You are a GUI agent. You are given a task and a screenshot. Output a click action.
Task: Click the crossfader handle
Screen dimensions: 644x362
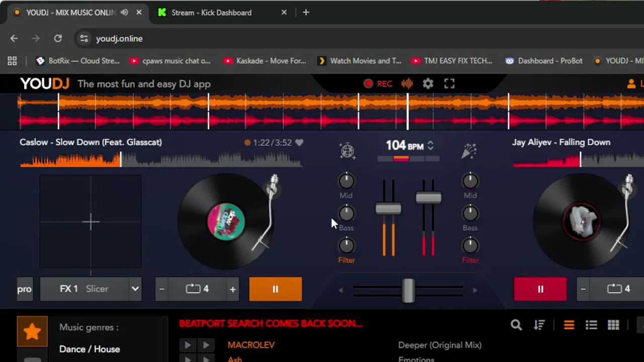pos(408,290)
